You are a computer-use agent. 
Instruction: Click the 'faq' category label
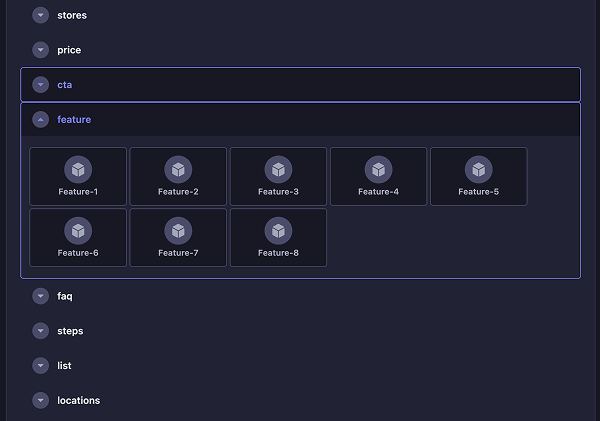[65, 296]
